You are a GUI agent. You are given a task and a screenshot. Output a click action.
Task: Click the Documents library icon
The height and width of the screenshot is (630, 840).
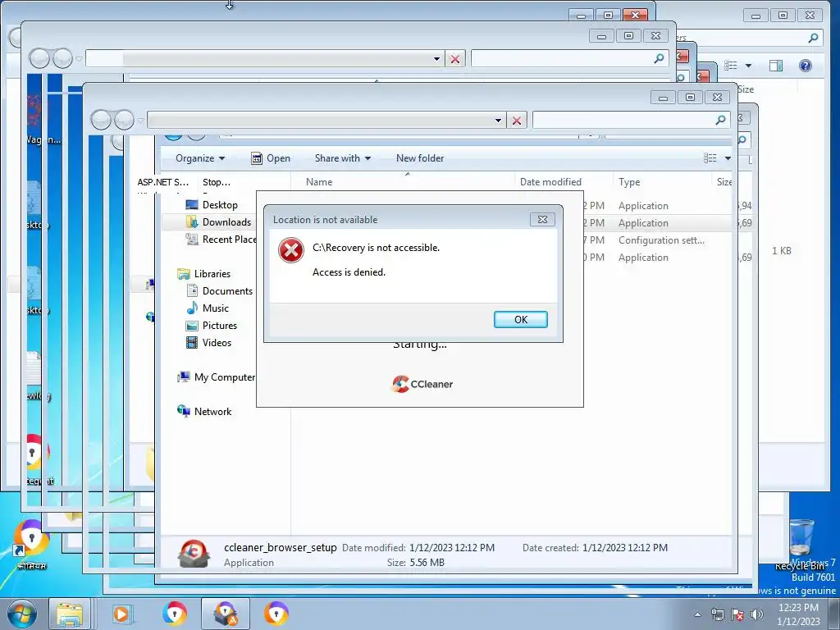click(x=191, y=291)
